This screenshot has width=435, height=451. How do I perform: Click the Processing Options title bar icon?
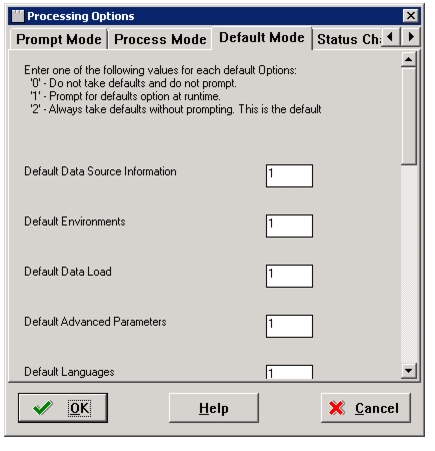(x=18, y=16)
